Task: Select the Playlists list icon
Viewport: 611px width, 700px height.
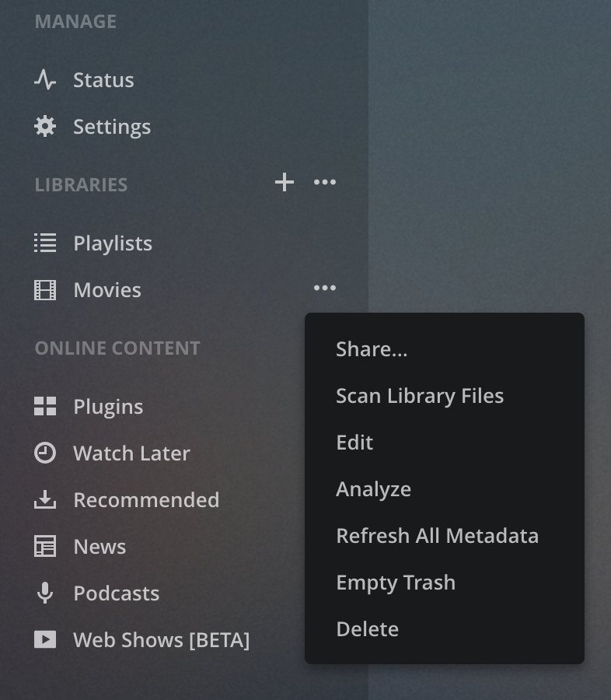Action: coord(45,243)
